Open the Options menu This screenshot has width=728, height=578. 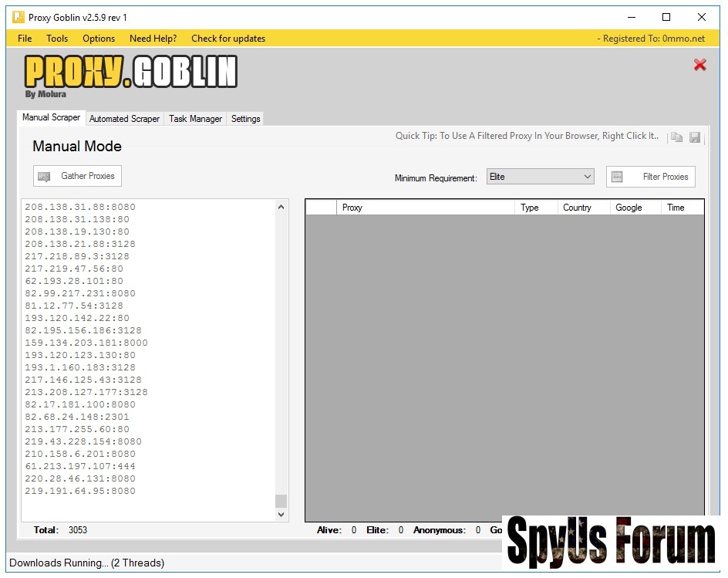pos(99,39)
